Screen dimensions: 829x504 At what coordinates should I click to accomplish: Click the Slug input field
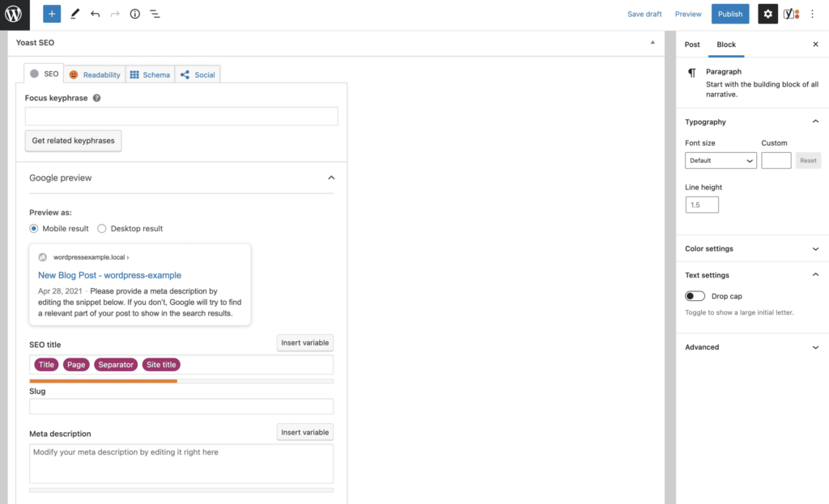tap(181, 406)
